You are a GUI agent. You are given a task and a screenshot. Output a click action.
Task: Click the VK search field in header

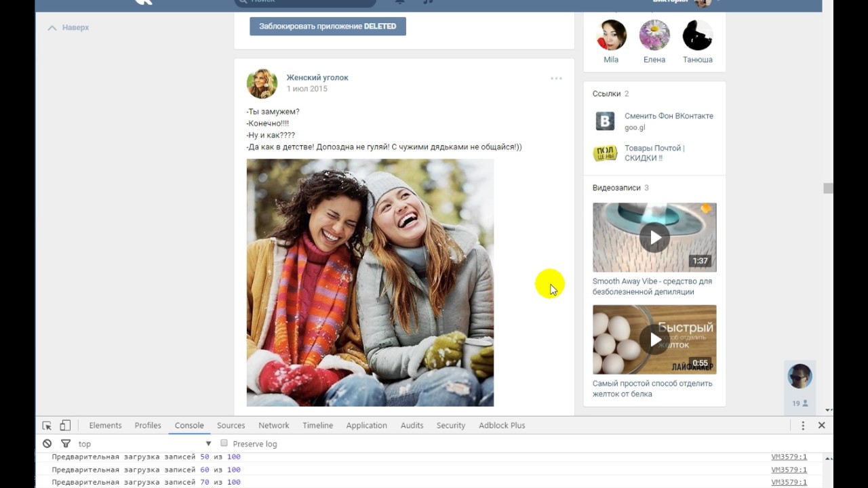(x=305, y=3)
